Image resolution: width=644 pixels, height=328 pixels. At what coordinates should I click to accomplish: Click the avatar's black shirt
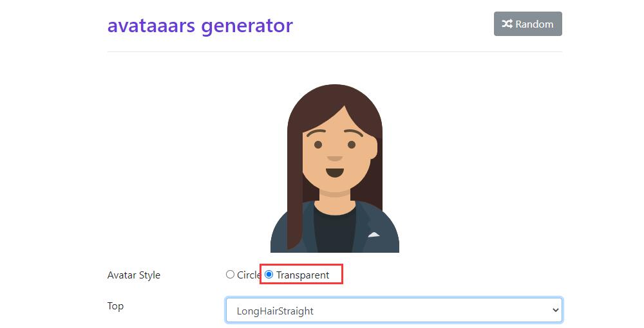coord(335,230)
